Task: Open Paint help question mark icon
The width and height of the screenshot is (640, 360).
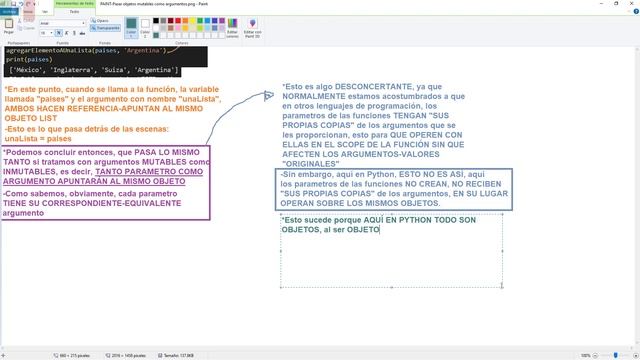Action: pyautogui.click(x=636, y=11)
